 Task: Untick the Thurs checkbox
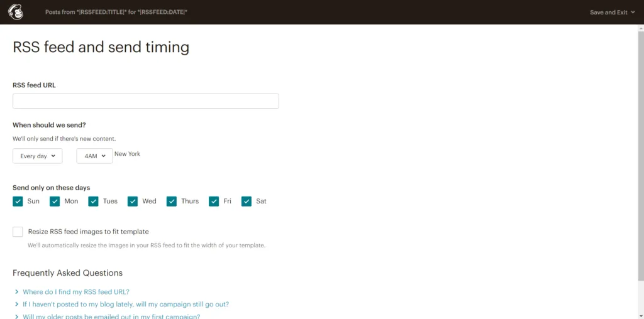(172, 201)
